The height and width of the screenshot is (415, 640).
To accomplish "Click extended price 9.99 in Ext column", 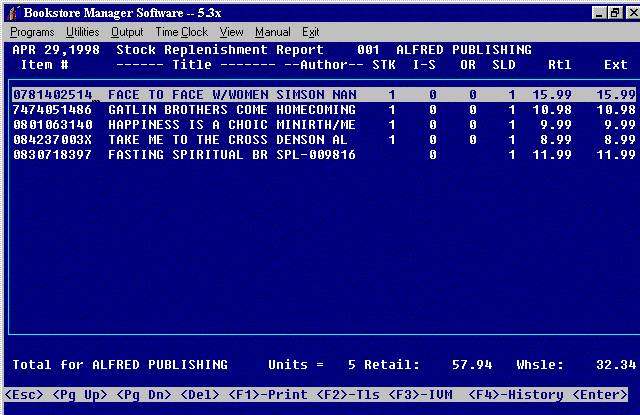I will point(620,125).
